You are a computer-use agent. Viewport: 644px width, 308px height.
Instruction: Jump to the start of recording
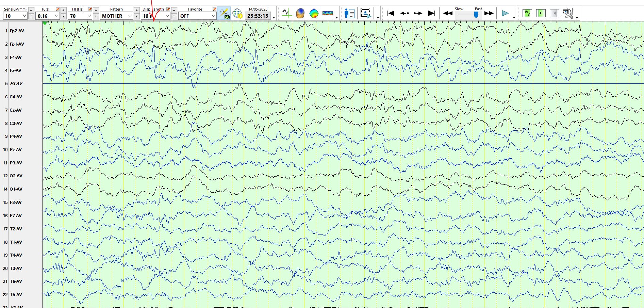pyautogui.click(x=391, y=13)
